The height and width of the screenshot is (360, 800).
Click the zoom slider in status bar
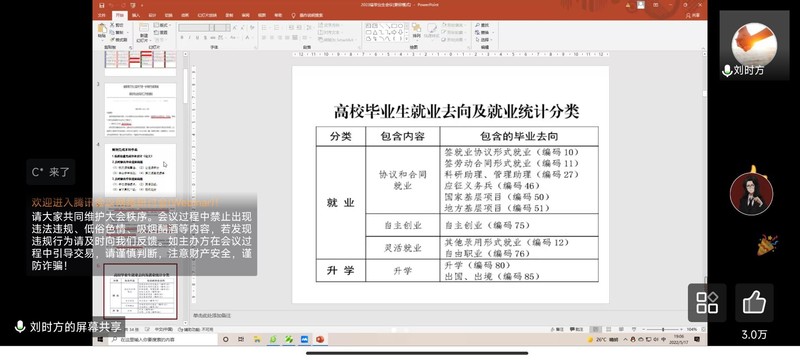coord(663,330)
